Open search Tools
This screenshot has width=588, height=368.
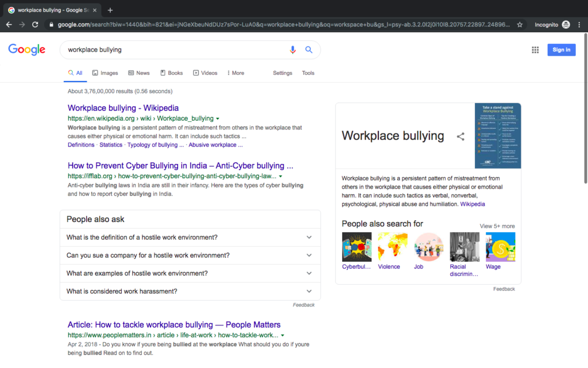308,73
